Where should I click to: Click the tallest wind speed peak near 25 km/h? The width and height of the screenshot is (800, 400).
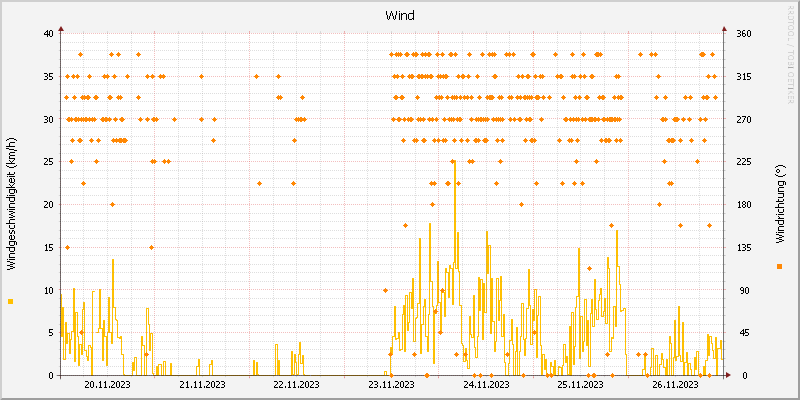[454, 163]
